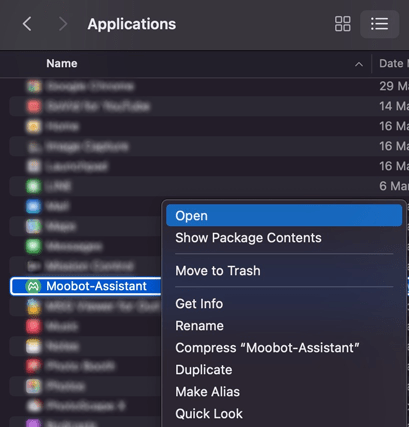This screenshot has width=409, height=427.
Task: Click the date cell reading 29 Ma
Action: pyautogui.click(x=394, y=86)
